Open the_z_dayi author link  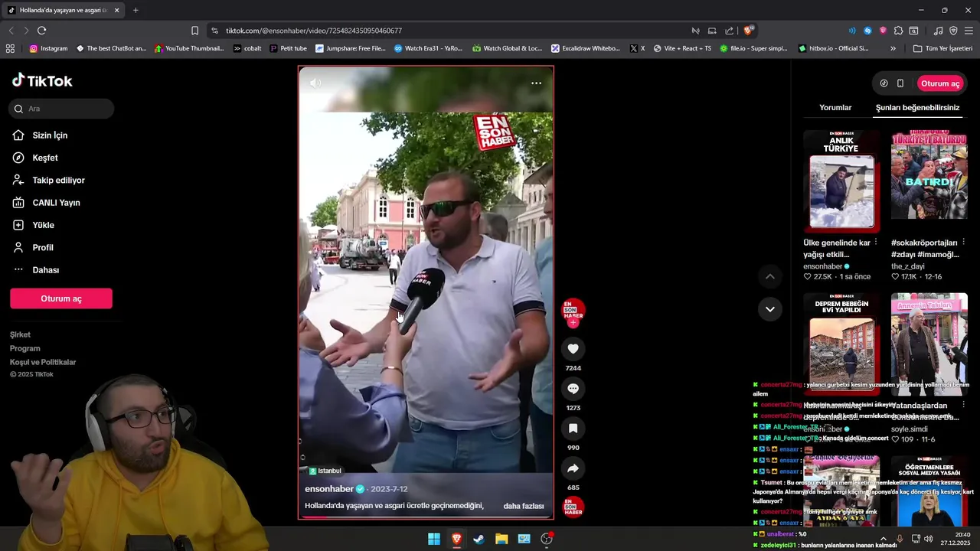click(x=906, y=266)
